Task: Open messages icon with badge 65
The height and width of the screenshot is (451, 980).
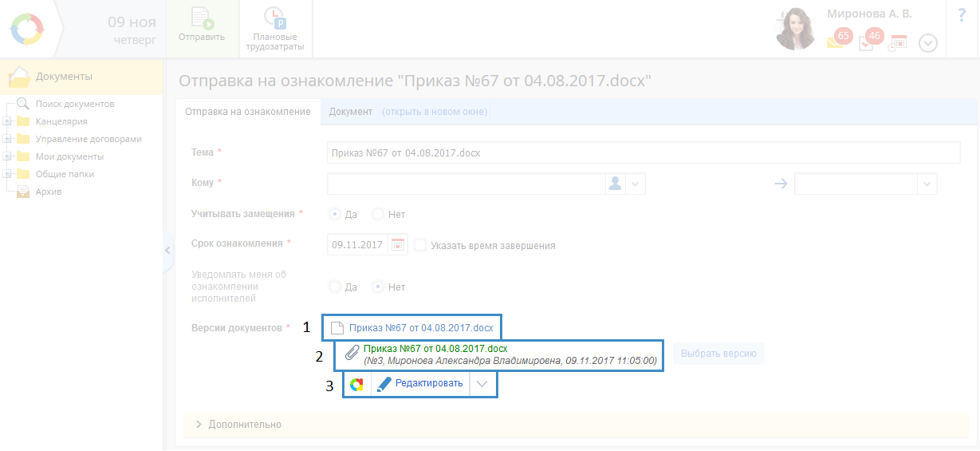Action: point(839,39)
